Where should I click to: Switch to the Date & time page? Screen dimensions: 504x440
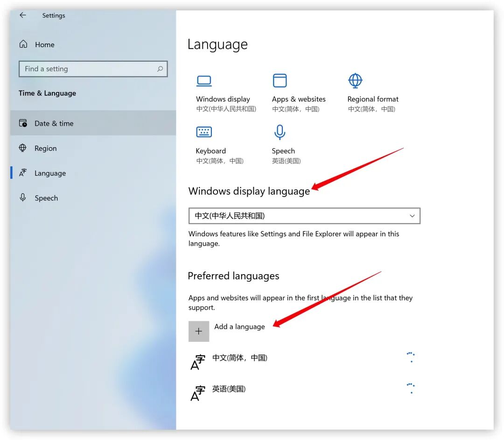54,123
